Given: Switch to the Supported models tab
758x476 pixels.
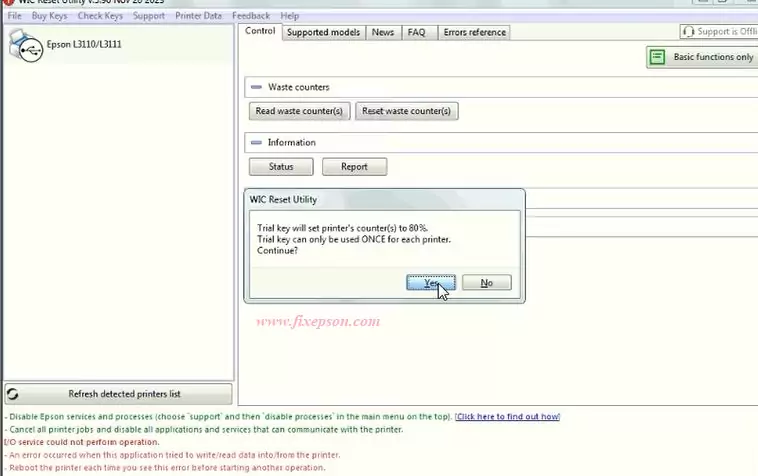Looking at the screenshot, I should coord(322,32).
